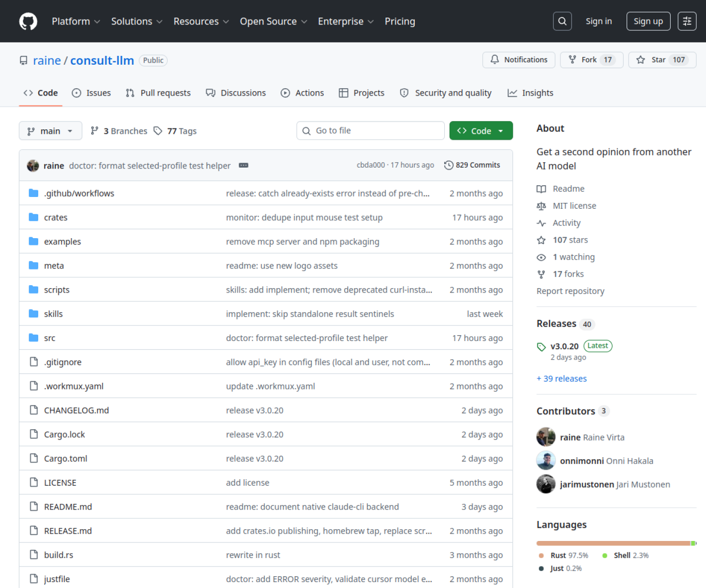Expand commit message details ellipsis

click(244, 166)
